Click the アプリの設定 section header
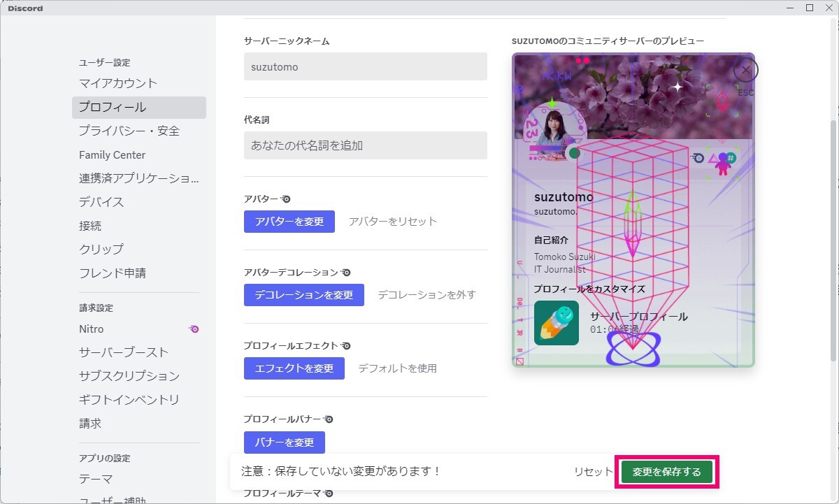 [105, 459]
